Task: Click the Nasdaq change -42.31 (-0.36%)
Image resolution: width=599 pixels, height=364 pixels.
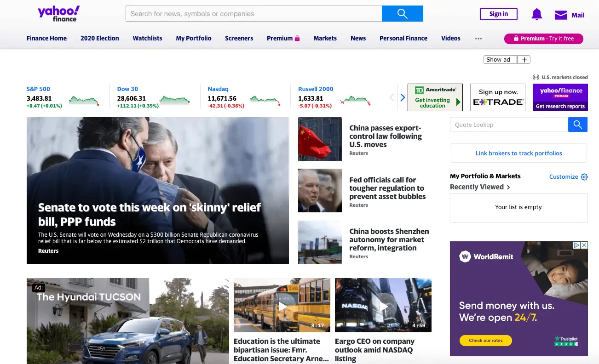Action: [x=226, y=106]
